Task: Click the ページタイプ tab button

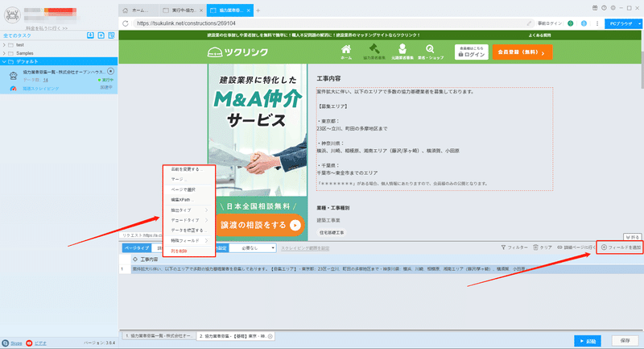Action: tap(137, 248)
